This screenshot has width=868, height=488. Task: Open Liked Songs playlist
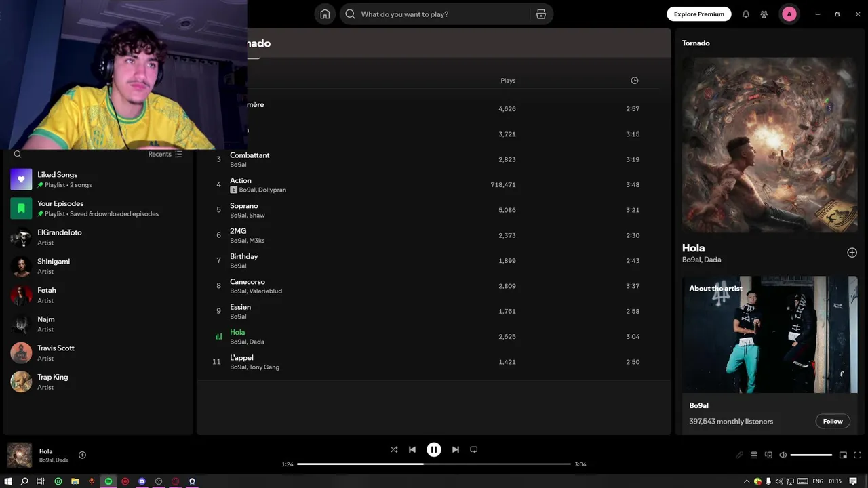(x=98, y=180)
